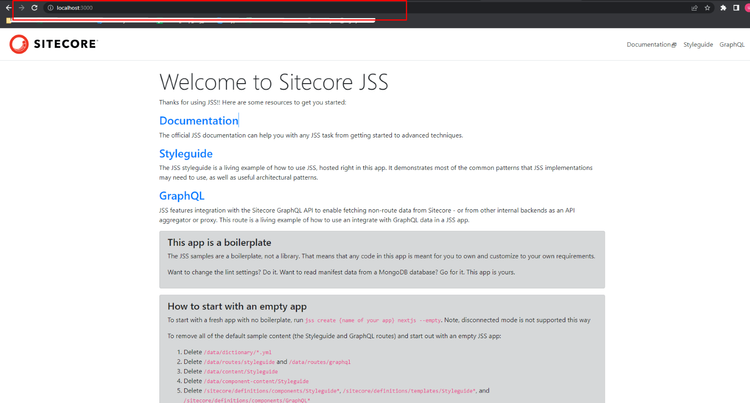Open the pink profile avatar
This screenshot has height=403, width=750.
(x=747, y=8)
